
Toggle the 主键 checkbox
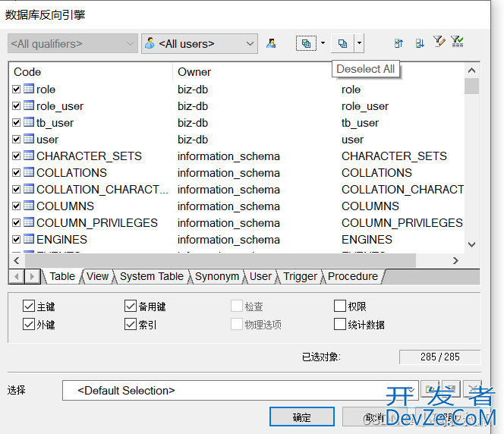click(x=29, y=306)
